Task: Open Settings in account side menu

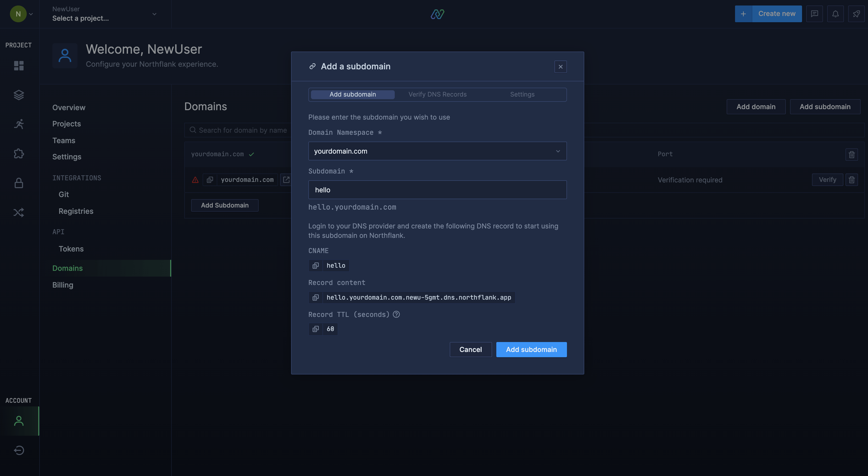Action: pos(67,157)
